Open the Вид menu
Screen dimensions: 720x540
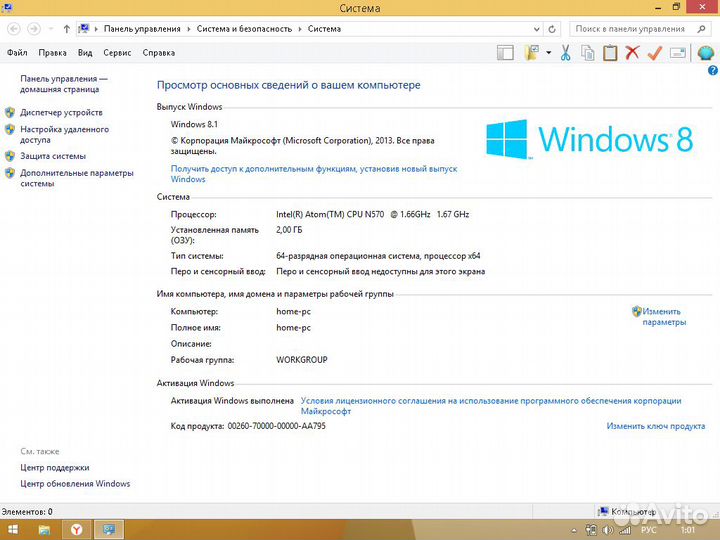point(85,53)
